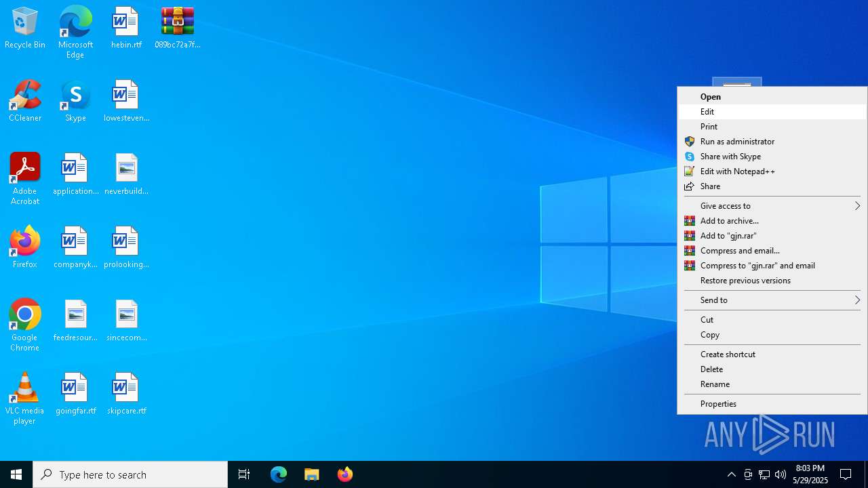The image size is (868, 488).
Task: Click Share in the context menu
Action: coord(772,186)
